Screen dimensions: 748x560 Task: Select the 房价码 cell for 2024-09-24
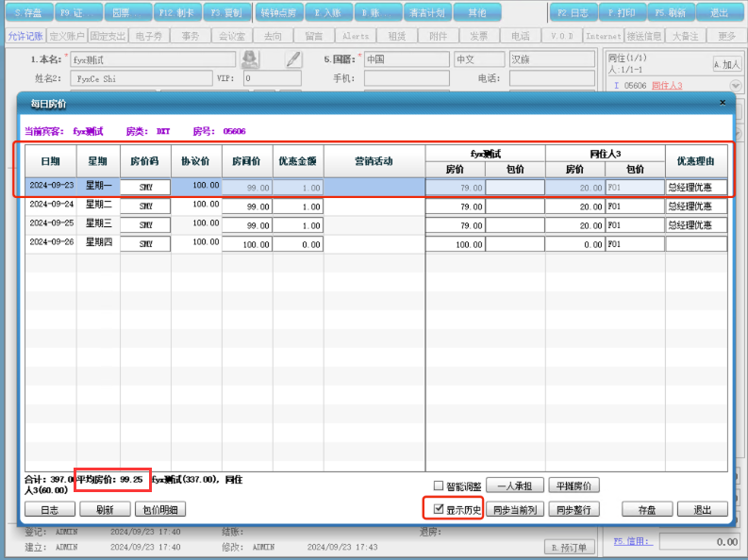click(145, 206)
